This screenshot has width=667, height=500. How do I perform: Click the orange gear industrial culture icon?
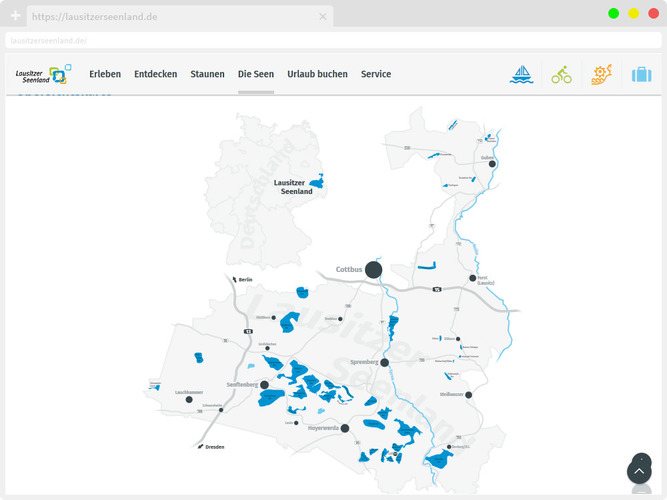coord(601,75)
